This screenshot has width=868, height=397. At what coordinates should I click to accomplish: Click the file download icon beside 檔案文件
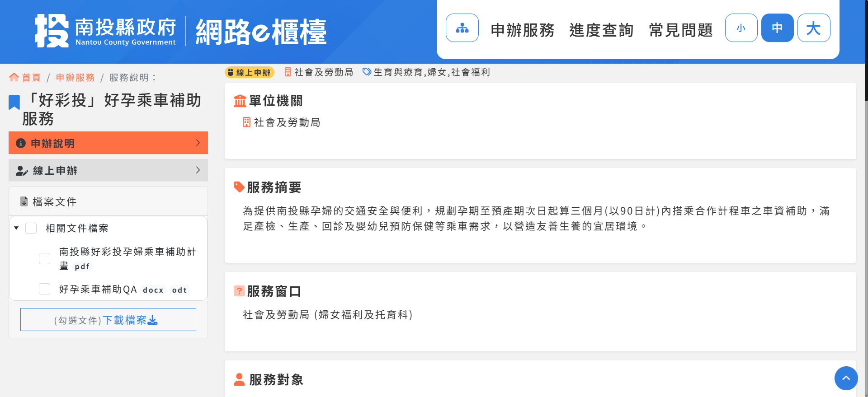(x=24, y=201)
